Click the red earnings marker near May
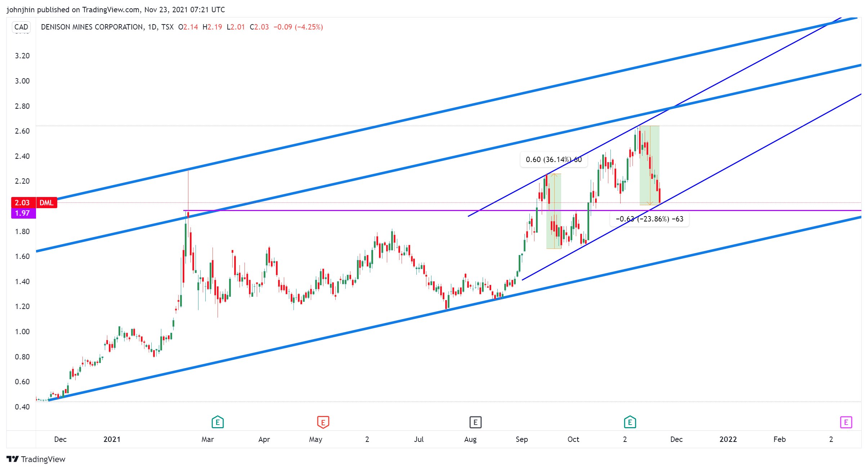 tap(323, 422)
